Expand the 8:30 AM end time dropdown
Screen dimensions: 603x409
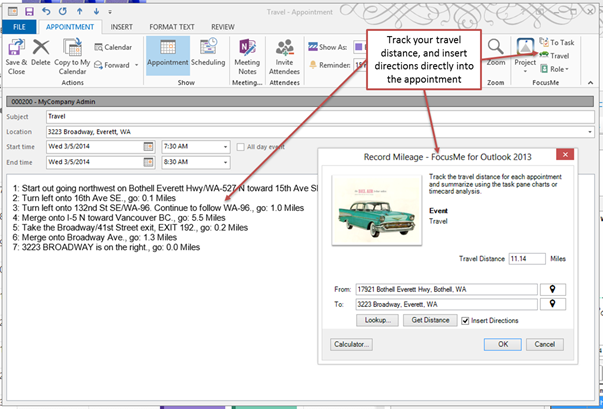(x=225, y=162)
